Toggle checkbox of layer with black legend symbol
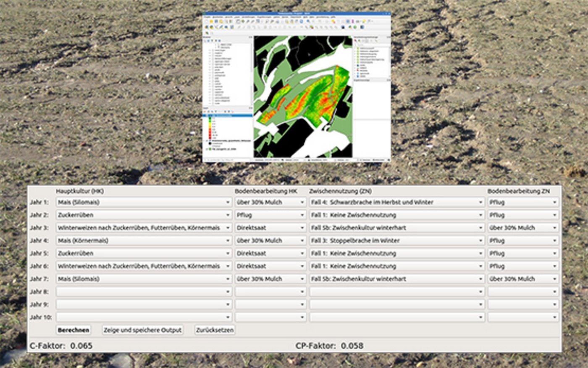This screenshot has height=368, width=588. click(207, 141)
